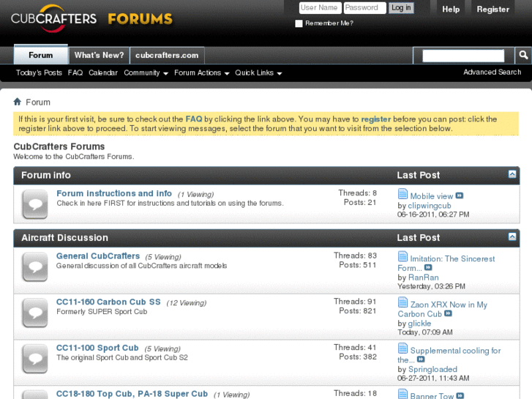The image size is (532, 399).
Task: Open the Calendar menu item
Action: tap(103, 72)
